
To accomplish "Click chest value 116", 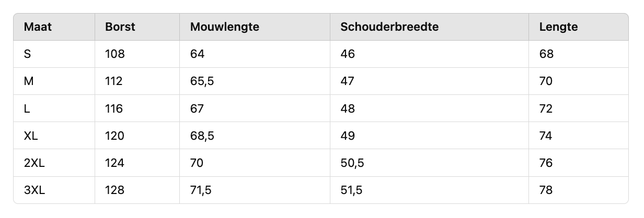I will pyautogui.click(x=114, y=109).
